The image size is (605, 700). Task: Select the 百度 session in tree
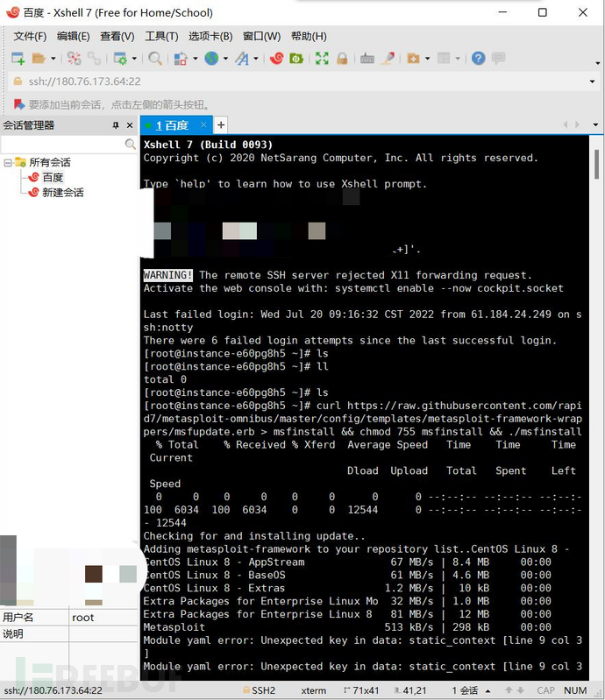[53, 178]
